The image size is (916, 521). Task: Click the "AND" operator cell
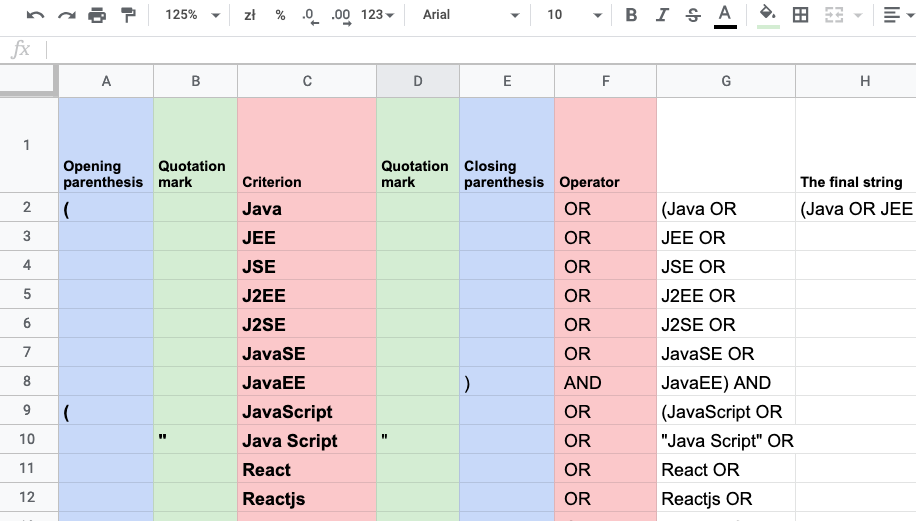click(606, 381)
